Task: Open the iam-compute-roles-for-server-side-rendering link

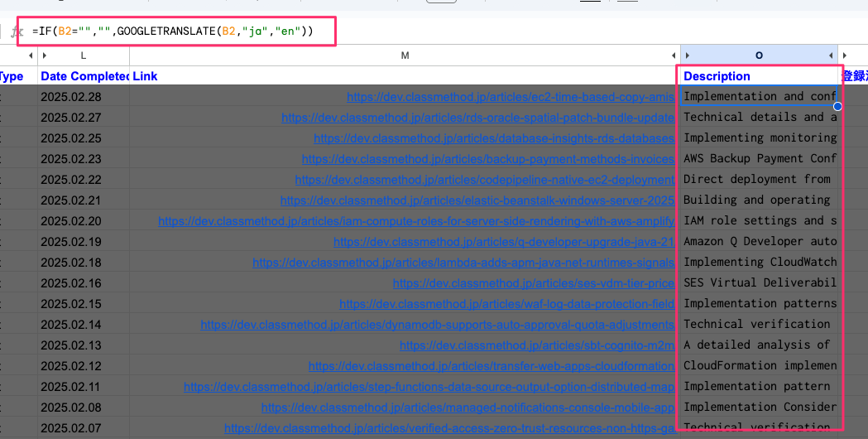Action: tap(416, 221)
